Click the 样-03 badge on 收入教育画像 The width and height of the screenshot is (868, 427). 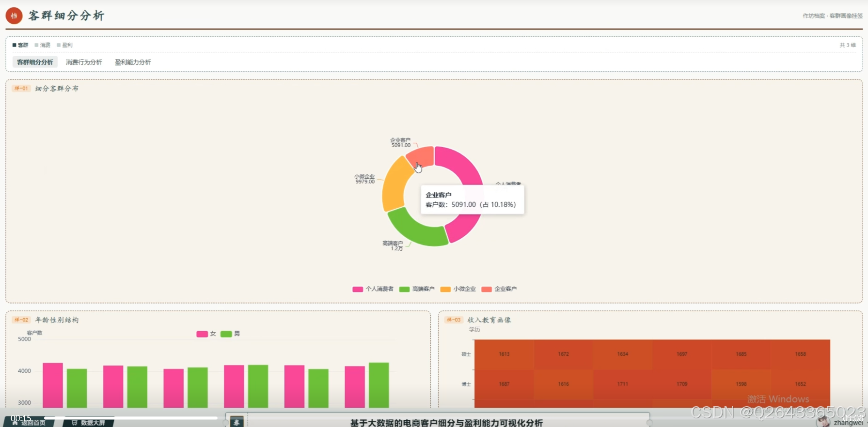tap(454, 320)
